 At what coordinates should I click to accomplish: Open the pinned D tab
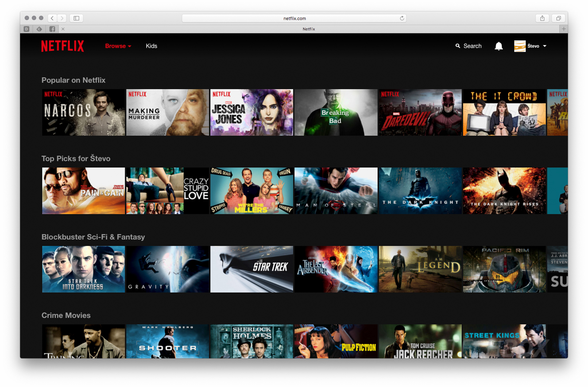click(x=27, y=29)
